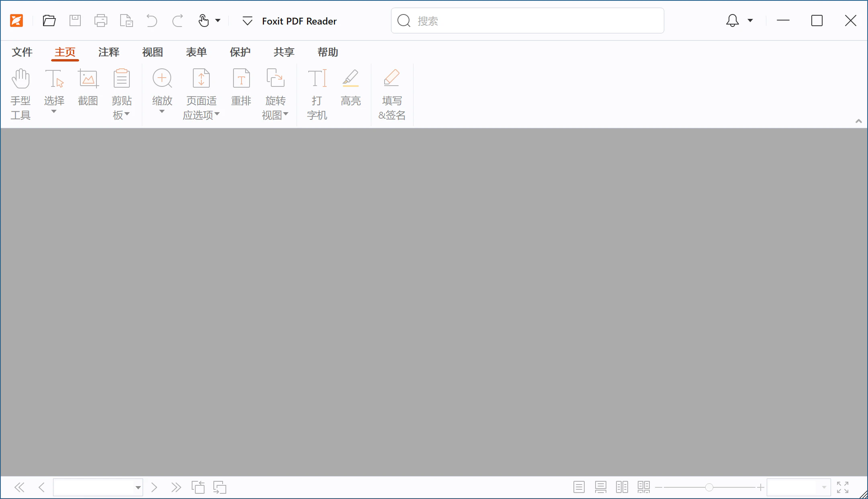Switch to the 保护 tab
The image size is (868, 499).
coord(240,52)
